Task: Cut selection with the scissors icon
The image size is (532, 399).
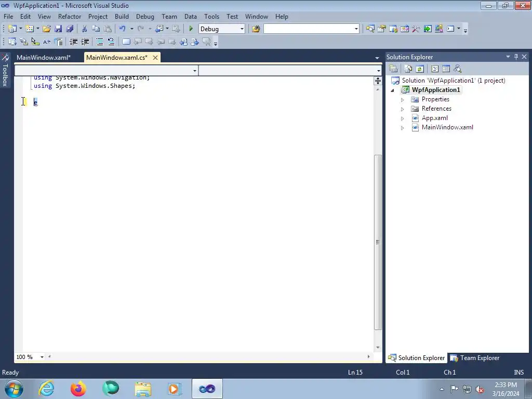Action: click(x=85, y=29)
